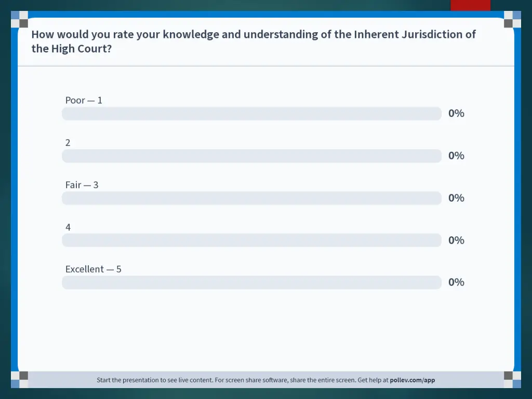
Task: Pick the response bar for option 4
Action: coord(251,240)
